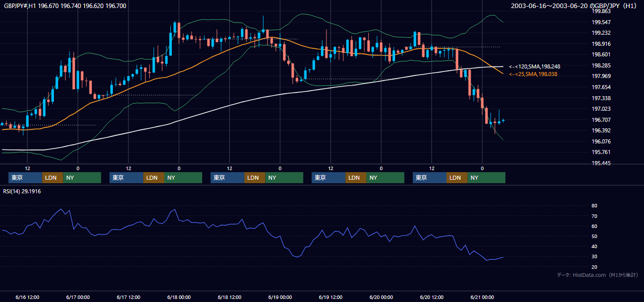Viewport: 644px width, 302px height.
Task: Click the RSI 80 level label
Action: coord(595,206)
